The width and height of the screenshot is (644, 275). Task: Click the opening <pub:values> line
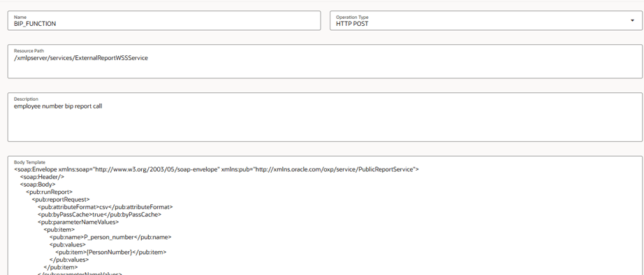(x=68, y=245)
